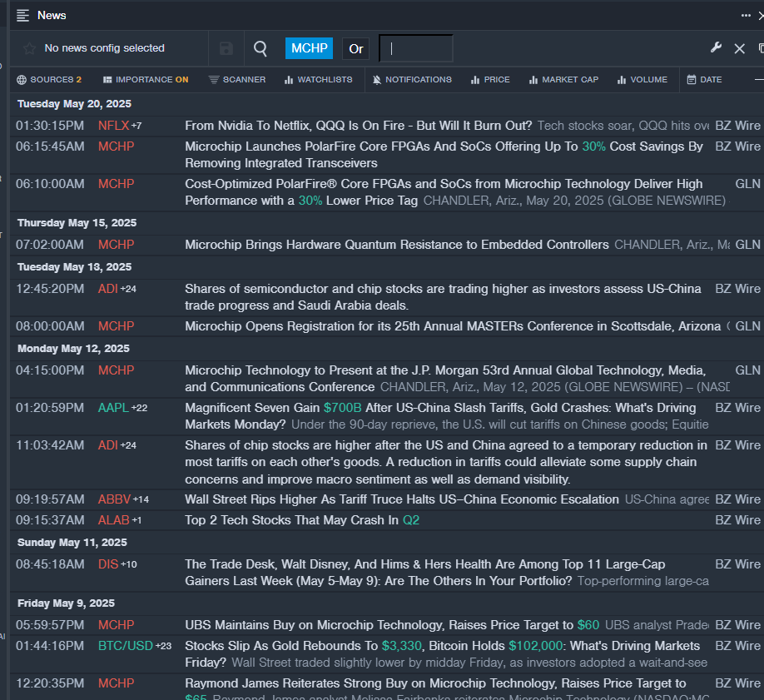Click +14 related tickers badge beside ABBV
764x700 pixels.
click(x=141, y=499)
